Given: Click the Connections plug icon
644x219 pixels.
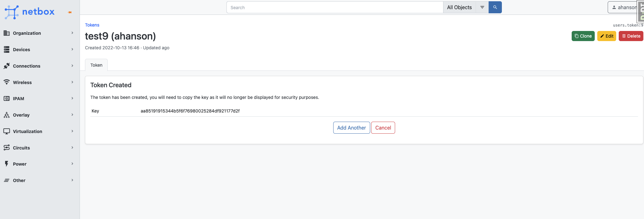Looking at the screenshot, I should point(7,66).
